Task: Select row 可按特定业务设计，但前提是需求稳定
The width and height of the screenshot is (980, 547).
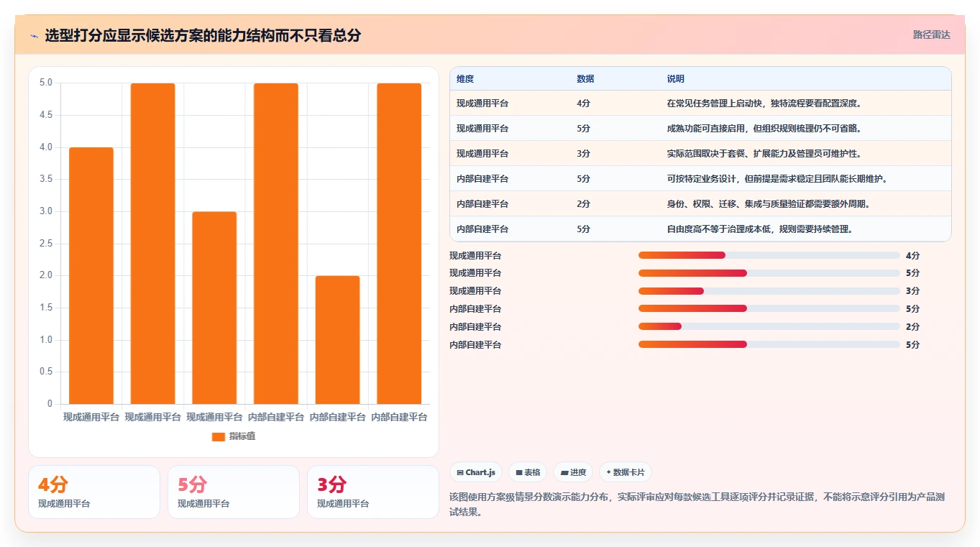Action: 700,178
